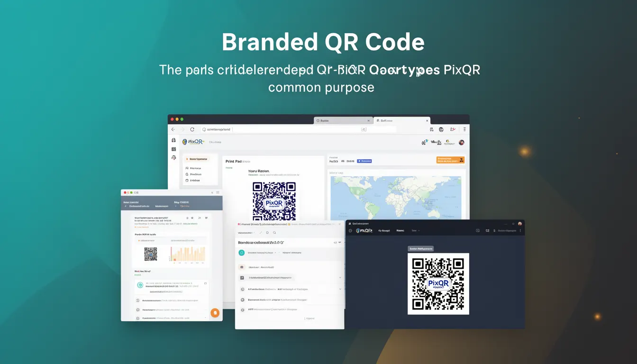Click the blue button above the map
Image resolution: width=637 pixels, height=364 pixels.
click(364, 161)
